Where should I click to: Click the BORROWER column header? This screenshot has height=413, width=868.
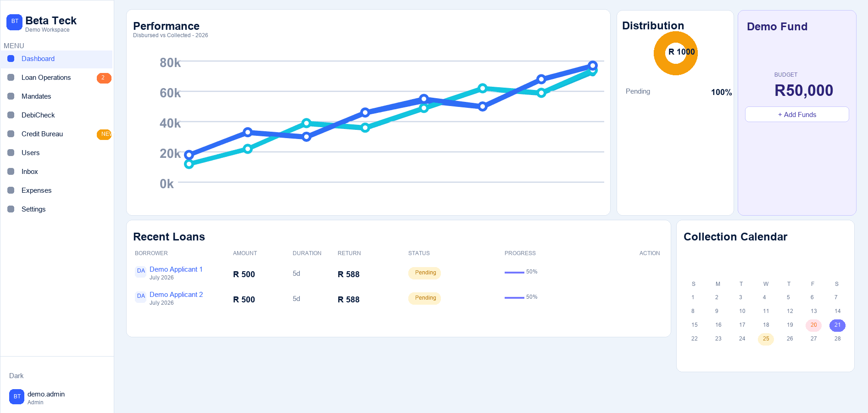151,253
